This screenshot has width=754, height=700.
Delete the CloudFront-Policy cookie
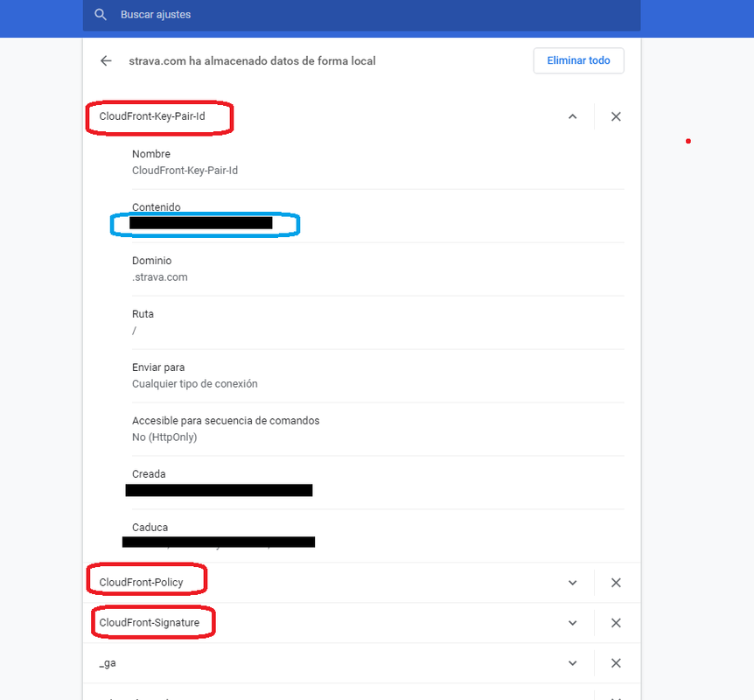pos(616,583)
